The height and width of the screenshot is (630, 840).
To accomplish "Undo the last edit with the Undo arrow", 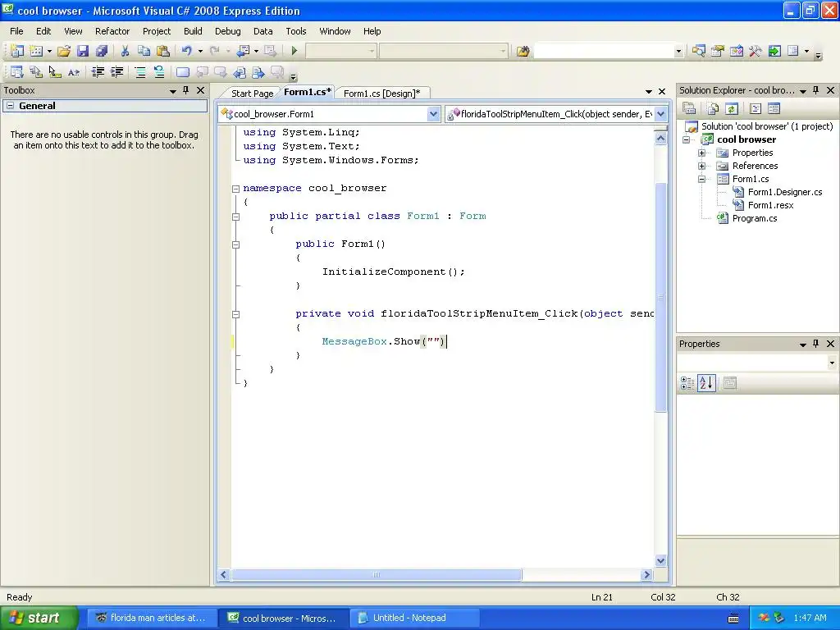I will 186,51.
